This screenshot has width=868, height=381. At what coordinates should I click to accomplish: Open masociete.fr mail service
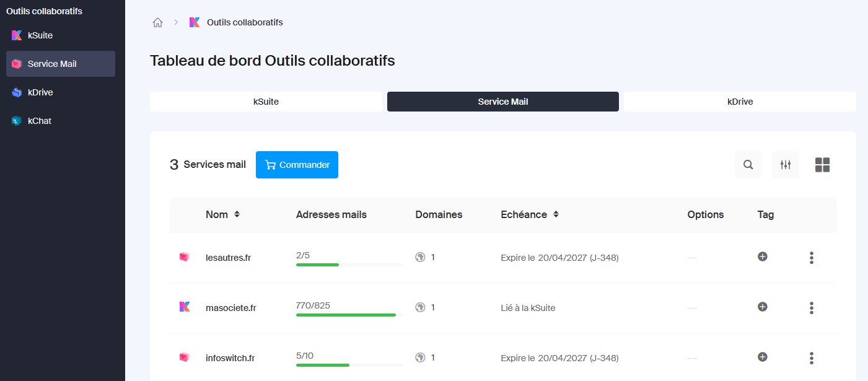[230, 308]
